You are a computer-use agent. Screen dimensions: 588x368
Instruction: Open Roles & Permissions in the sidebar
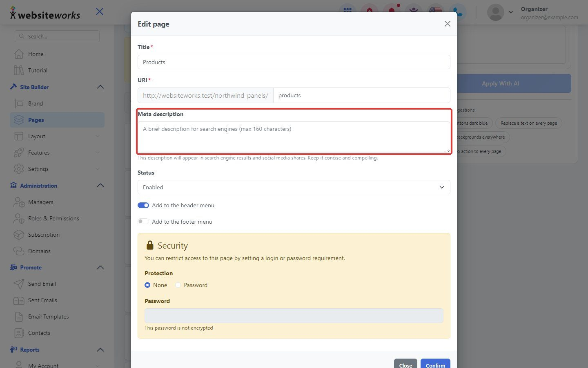tap(53, 218)
